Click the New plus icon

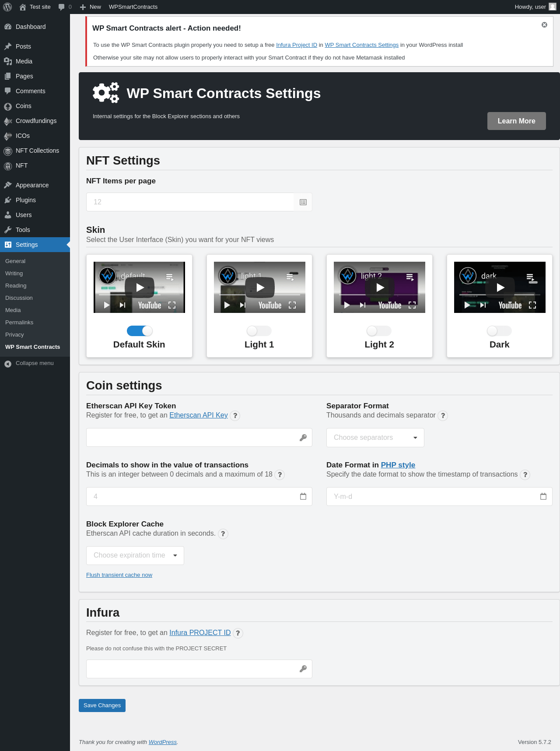[83, 7]
